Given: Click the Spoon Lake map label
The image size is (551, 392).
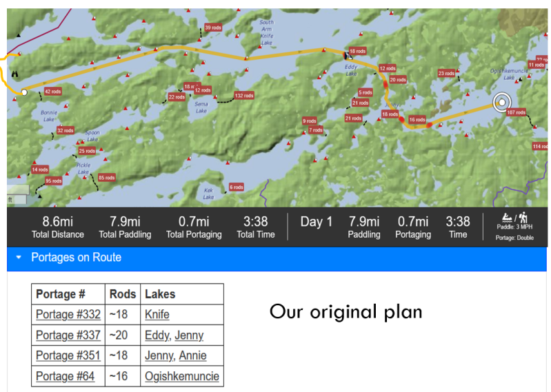Looking at the screenshot, I should click(x=92, y=136).
